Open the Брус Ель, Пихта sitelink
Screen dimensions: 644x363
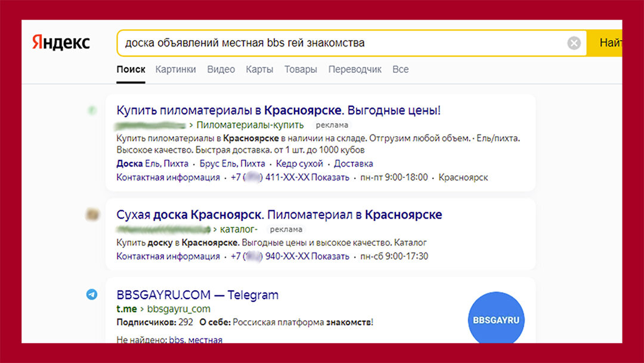pos(232,164)
